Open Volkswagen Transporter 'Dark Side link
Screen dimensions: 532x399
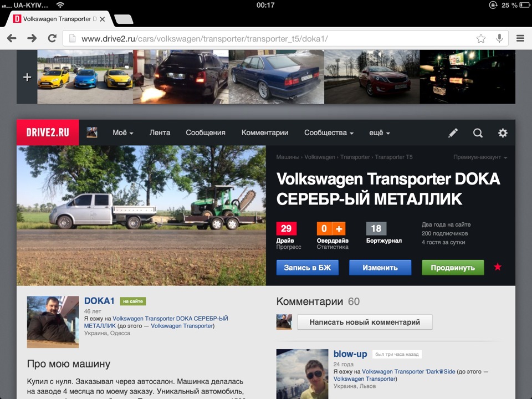[408, 371]
